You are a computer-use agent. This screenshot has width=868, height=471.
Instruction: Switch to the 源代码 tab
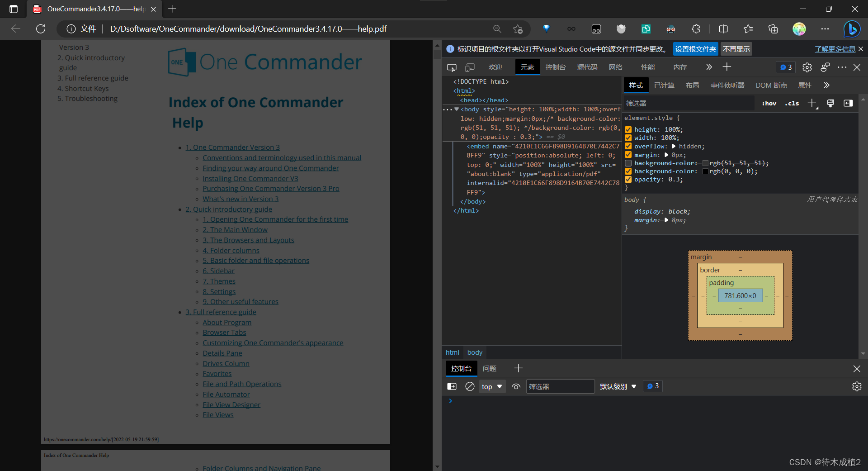[x=587, y=67]
